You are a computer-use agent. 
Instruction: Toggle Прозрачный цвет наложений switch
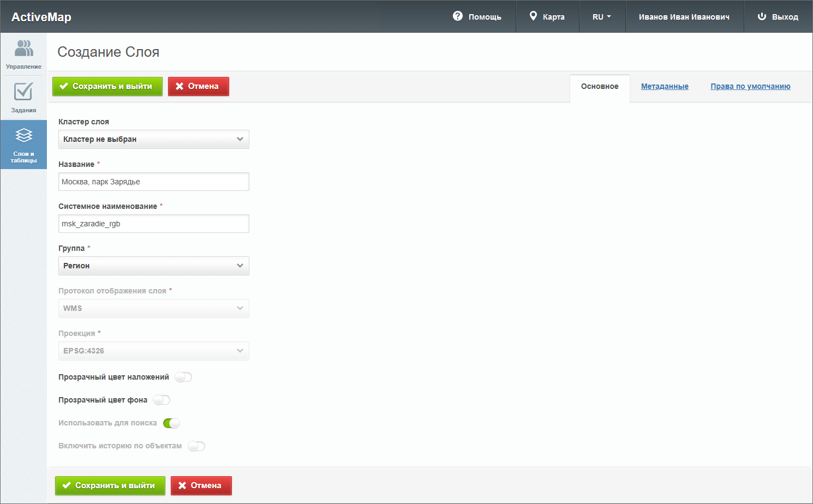[183, 377]
